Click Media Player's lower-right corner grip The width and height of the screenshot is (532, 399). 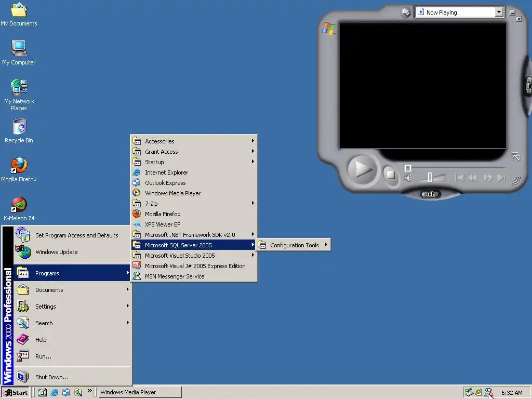point(516,181)
